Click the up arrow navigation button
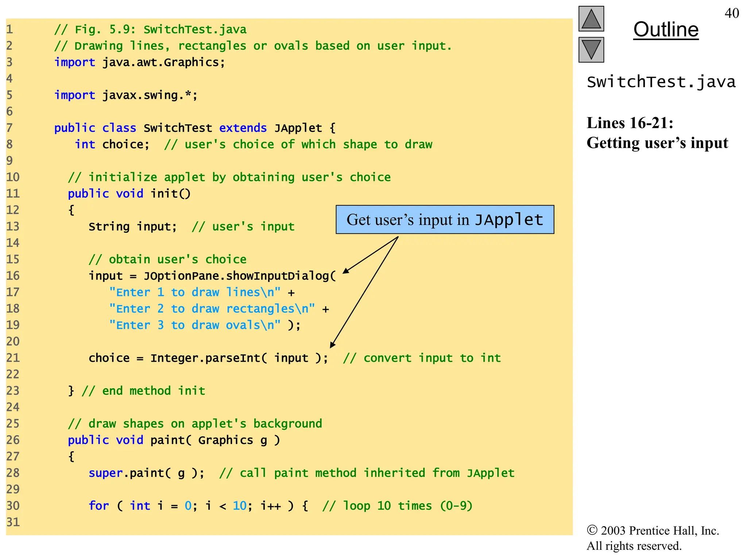Viewport: 747px width, 560px height. click(x=591, y=19)
